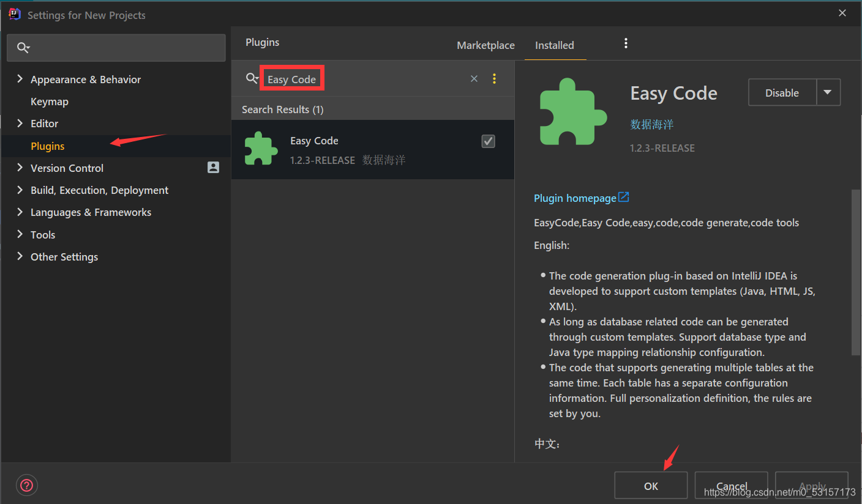Click the Cancel button
This screenshot has width=862, height=504.
(x=731, y=486)
